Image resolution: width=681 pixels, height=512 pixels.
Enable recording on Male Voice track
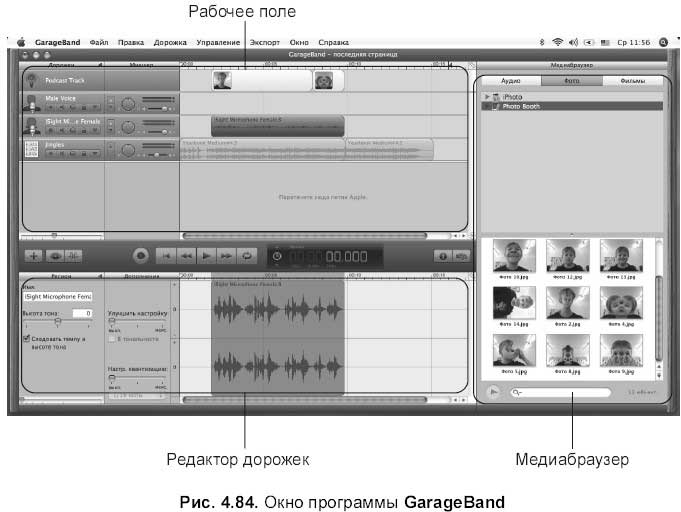[x=50, y=107]
